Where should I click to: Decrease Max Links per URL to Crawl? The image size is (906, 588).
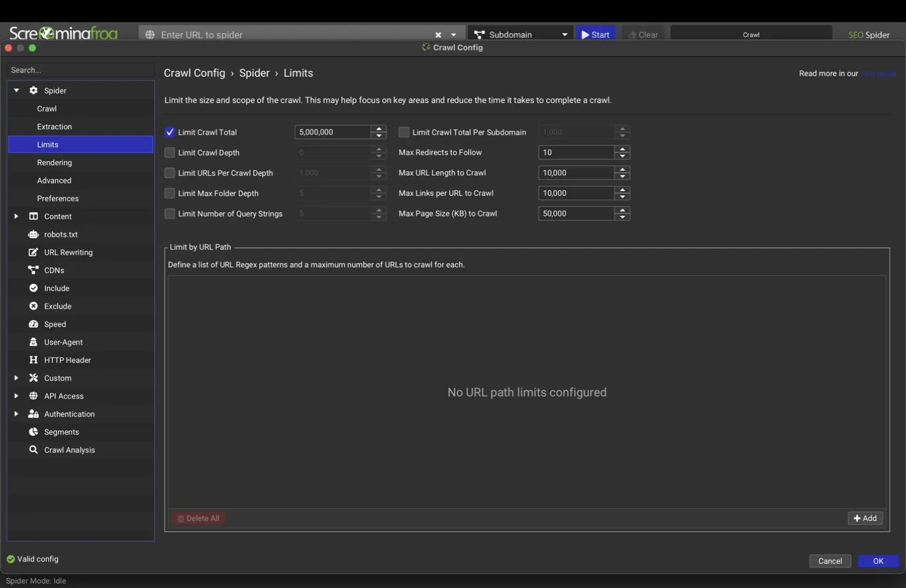622,197
